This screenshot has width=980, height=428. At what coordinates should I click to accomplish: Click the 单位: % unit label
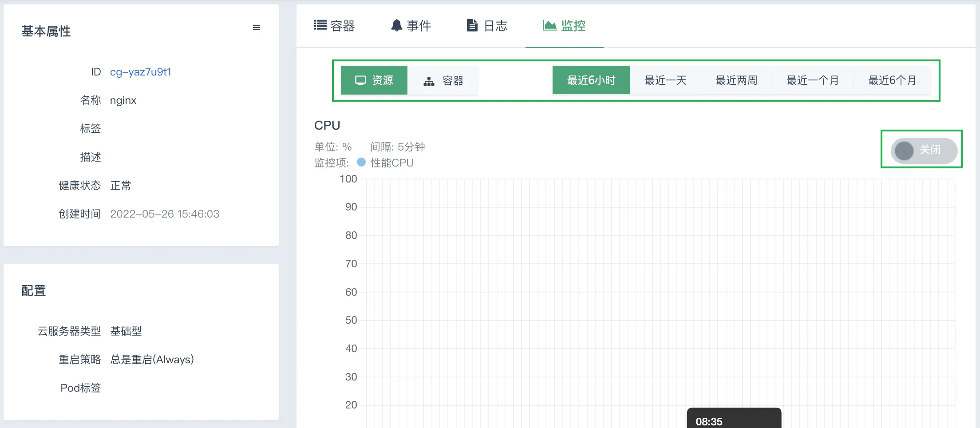click(x=333, y=147)
